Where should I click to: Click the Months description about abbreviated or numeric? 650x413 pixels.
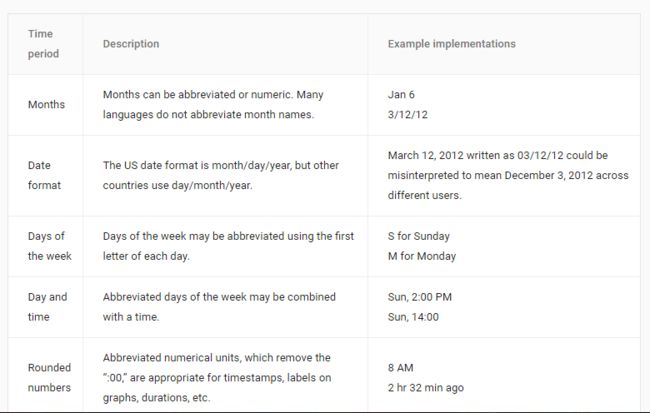point(213,104)
